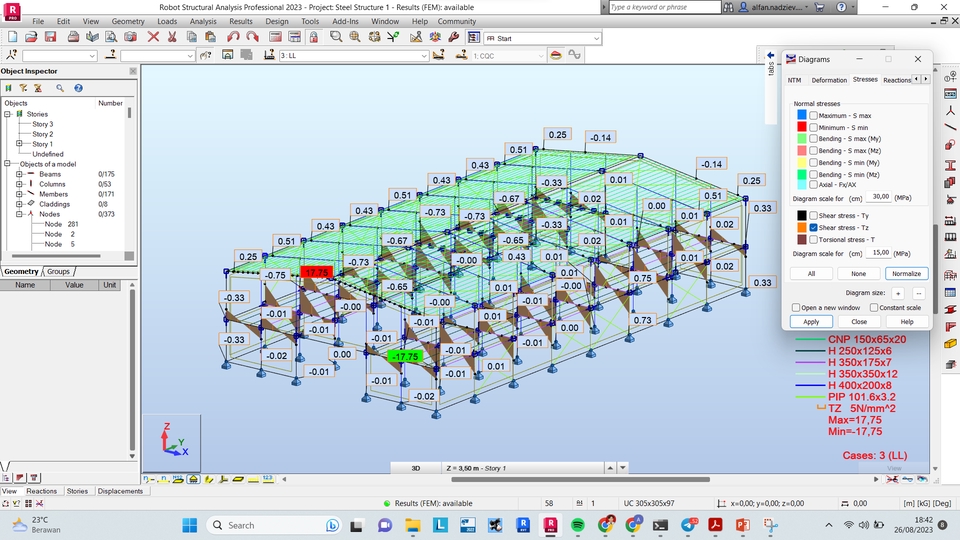Open a project with the folder icon
Viewport: 960px width, 540px height.
tap(31, 37)
